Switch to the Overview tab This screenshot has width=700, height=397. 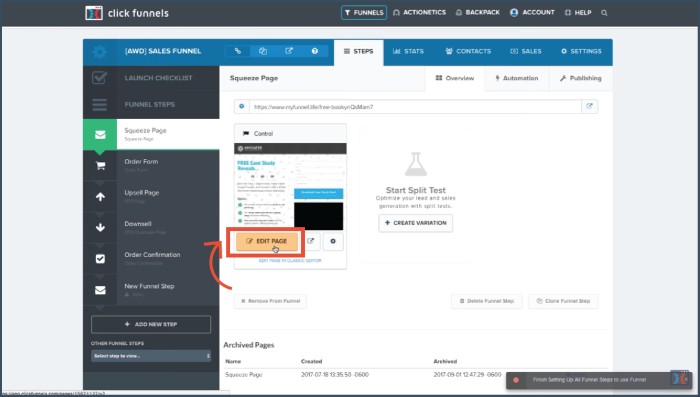coord(455,78)
